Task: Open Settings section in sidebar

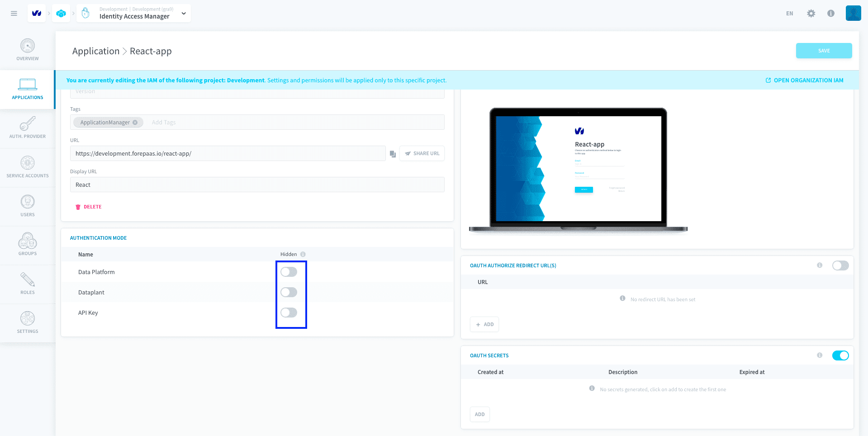Action: click(28, 323)
